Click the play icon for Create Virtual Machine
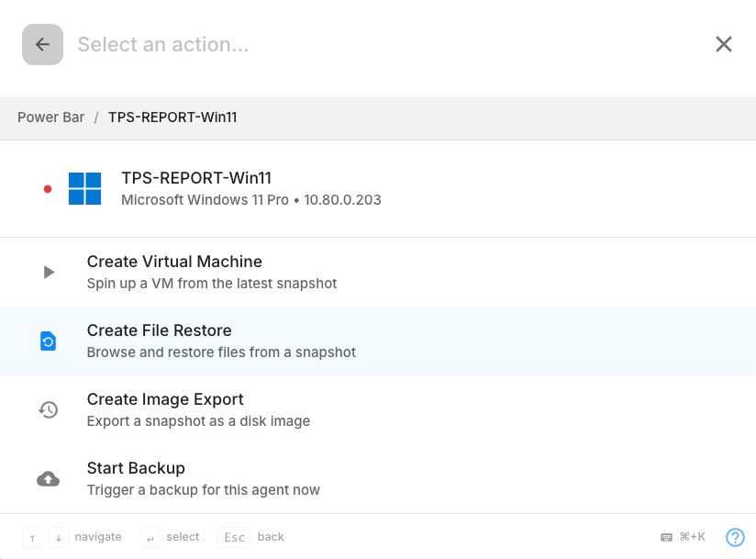Image resolution: width=756 pixels, height=559 pixels. pos(49,272)
